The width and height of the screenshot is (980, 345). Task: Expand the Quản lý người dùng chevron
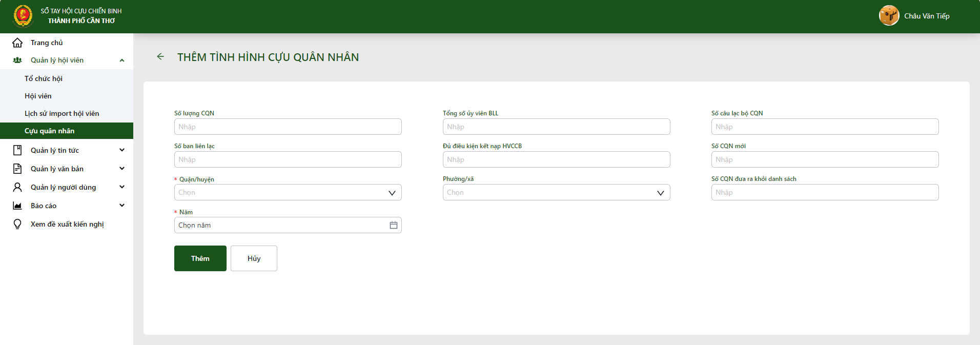pos(122,187)
